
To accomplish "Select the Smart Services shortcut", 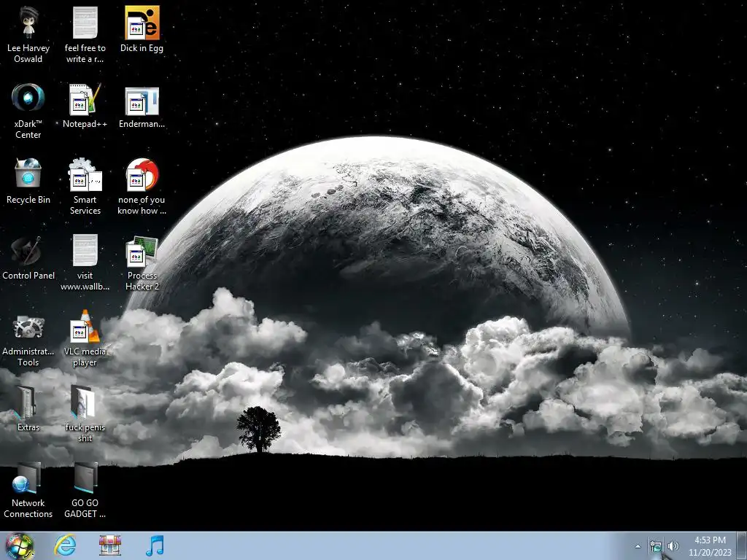I will tap(85, 186).
